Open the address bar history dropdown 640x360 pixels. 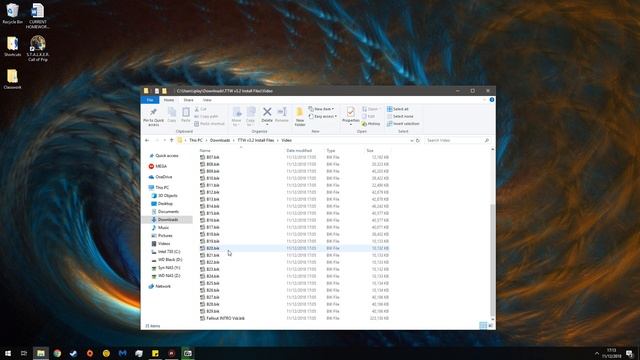(x=411, y=140)
